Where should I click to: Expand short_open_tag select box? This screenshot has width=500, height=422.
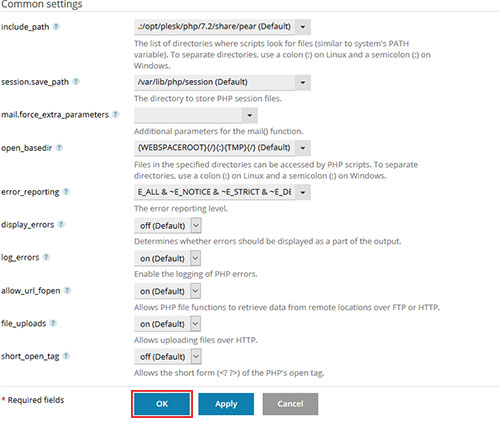click(196, 356)
